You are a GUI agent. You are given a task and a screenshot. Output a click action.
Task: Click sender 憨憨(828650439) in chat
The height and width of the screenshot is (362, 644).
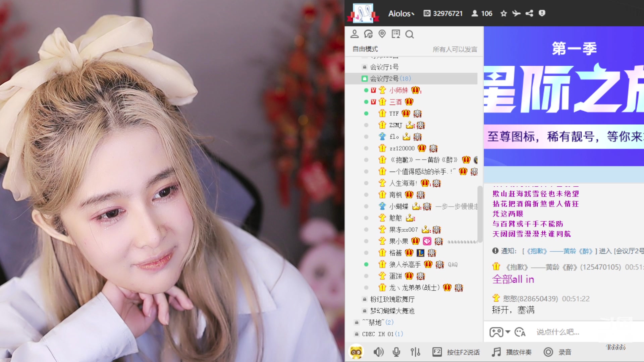[x=530, y=299]
